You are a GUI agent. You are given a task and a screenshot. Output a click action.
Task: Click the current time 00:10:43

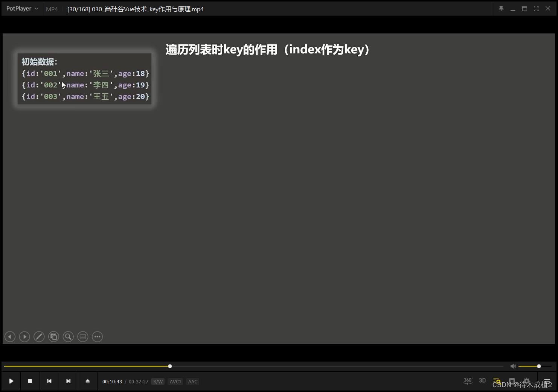[112, 381]
